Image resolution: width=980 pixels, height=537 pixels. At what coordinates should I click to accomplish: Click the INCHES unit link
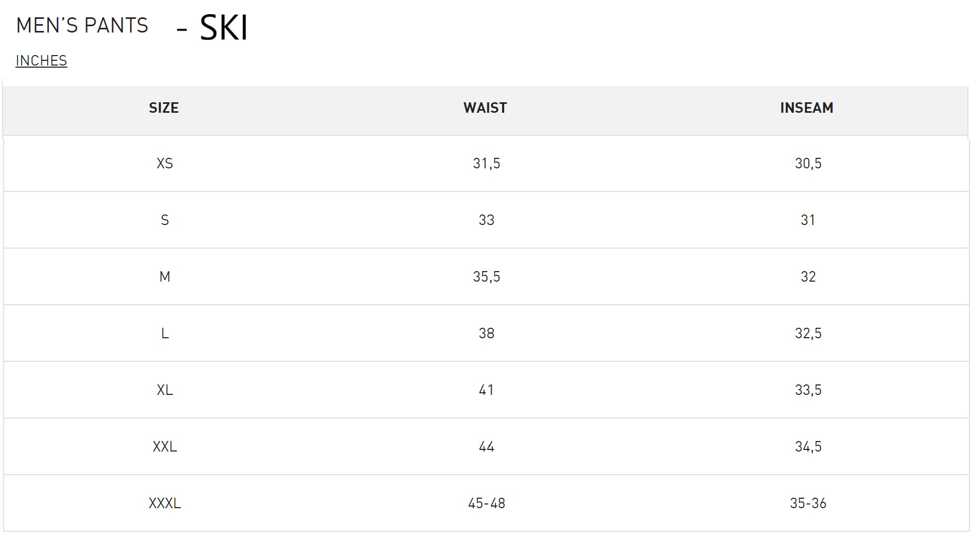(x=41, y=61)
